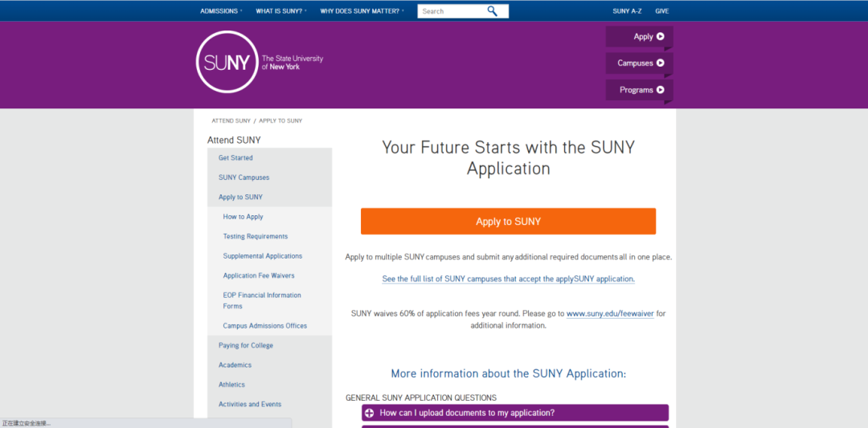Expand 'How can I upload documents' accordion

(515, 413)
